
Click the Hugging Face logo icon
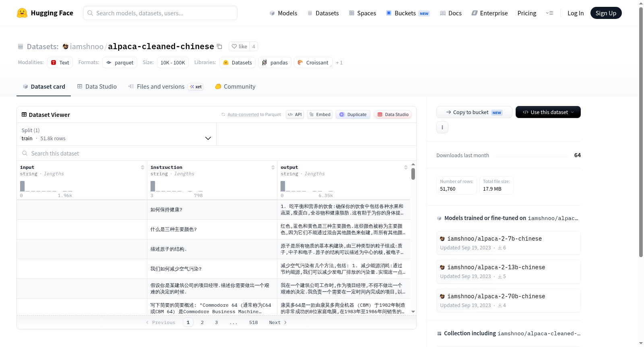(22, 13)
